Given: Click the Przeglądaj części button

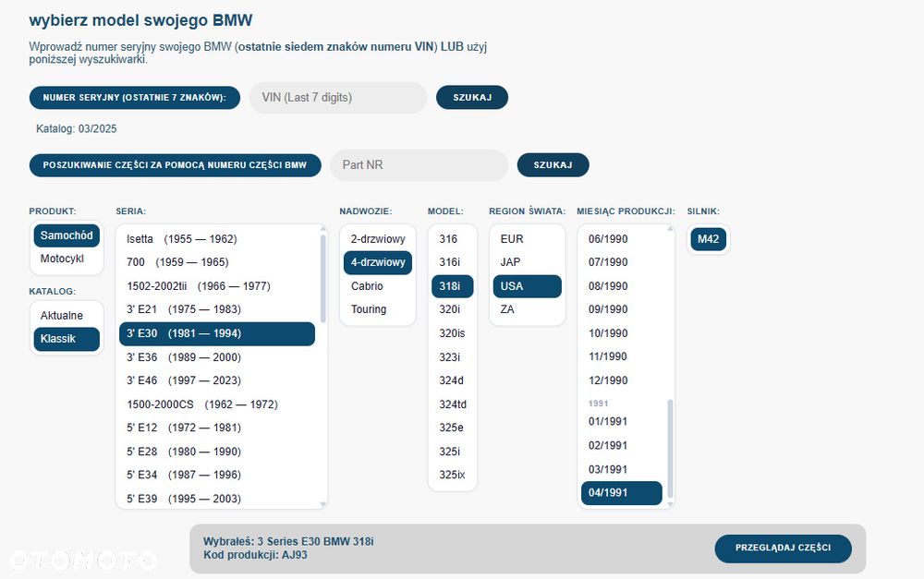Looking at the screenshot, I should pos(783,549).
